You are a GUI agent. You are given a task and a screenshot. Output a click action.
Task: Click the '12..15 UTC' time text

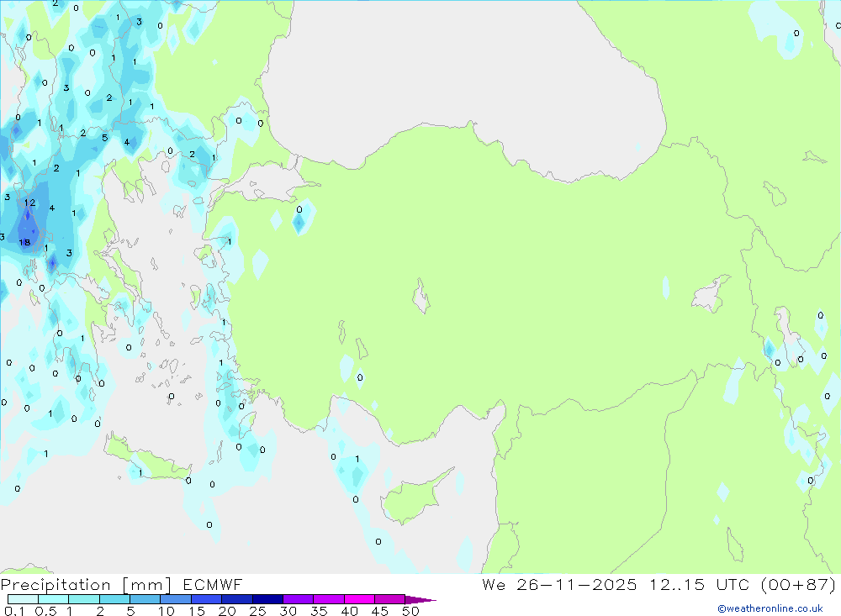(x=699, y=585)
